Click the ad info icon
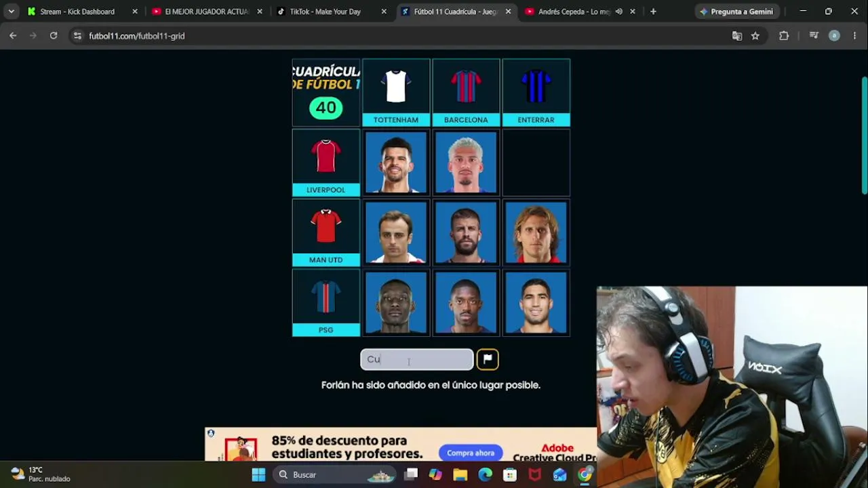The image size is (868, 488). tap(211, 433)
